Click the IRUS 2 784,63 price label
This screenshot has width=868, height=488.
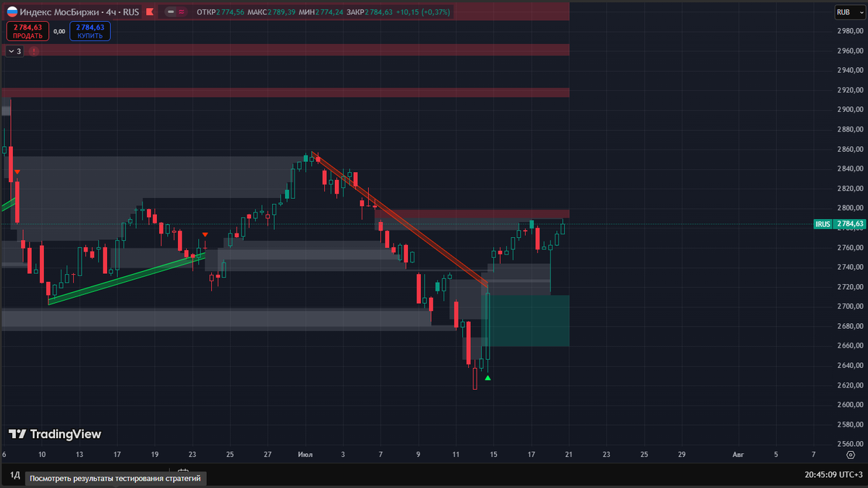point(839,224)
